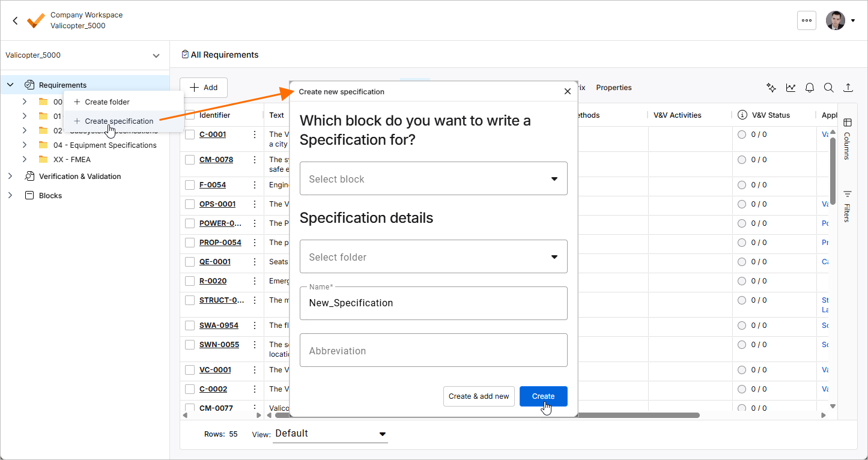Tick the checkbox for row CM-0078

click(190, 160)
